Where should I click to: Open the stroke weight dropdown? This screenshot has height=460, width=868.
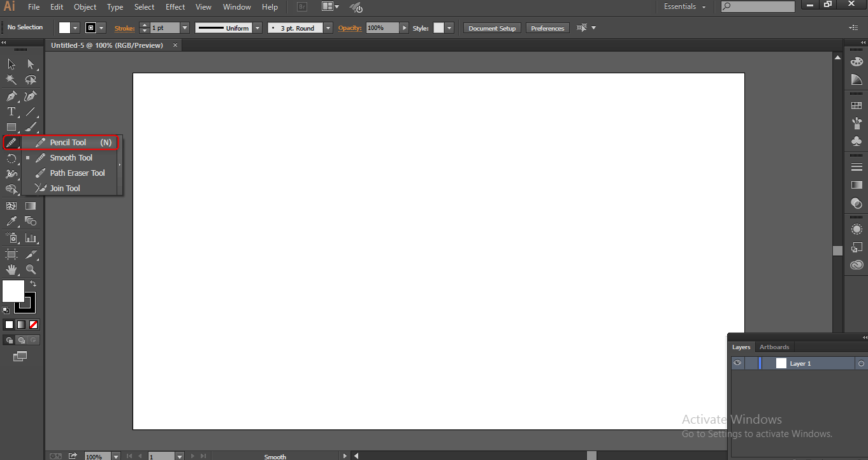[x=184, y=27]
